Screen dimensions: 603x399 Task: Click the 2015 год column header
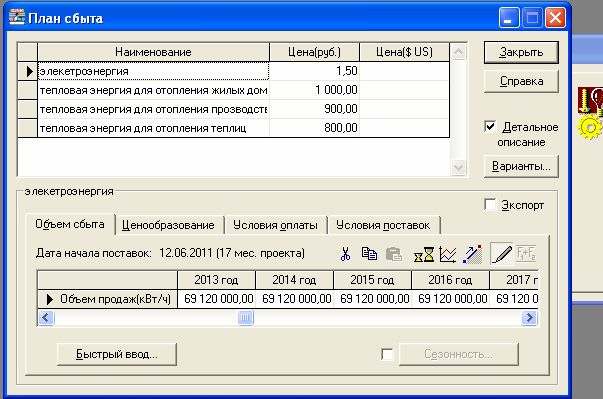click(x=373, y=280)
